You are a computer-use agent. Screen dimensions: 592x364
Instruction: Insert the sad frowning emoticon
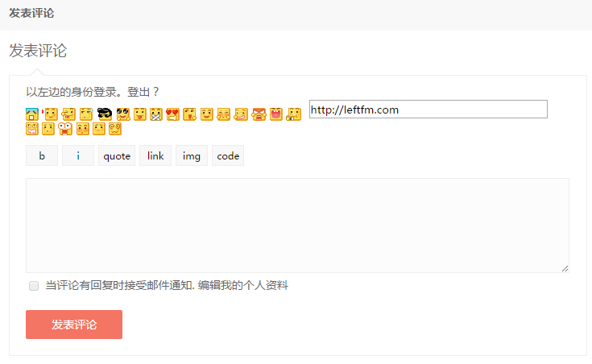click(99, 129)
